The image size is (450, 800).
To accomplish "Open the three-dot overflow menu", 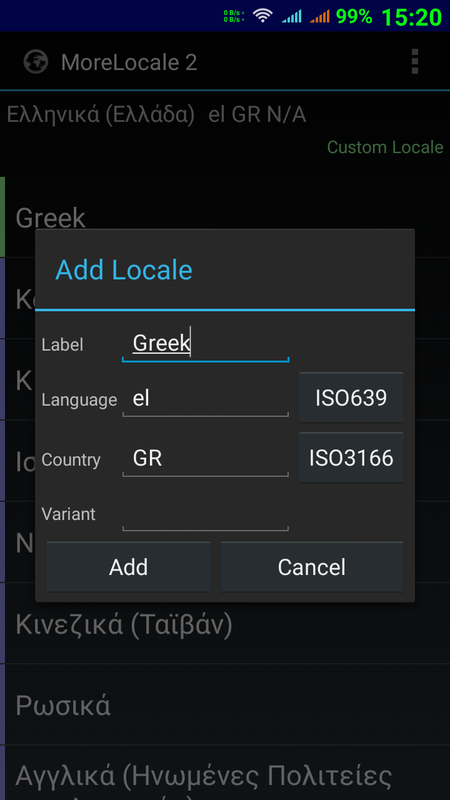I will tap(415, 62).
